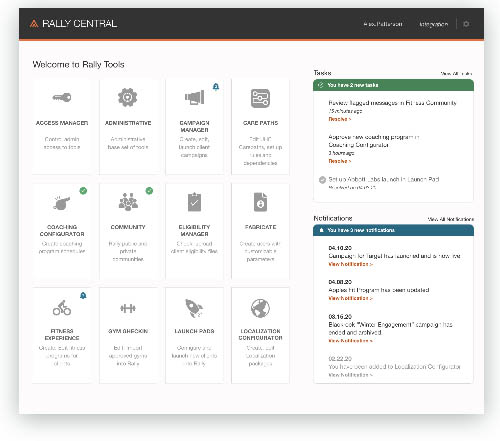This screenshot has height=441, width=500.
Task: Open the Eligibility Manager clipboard icon
Action: (194, 202)
